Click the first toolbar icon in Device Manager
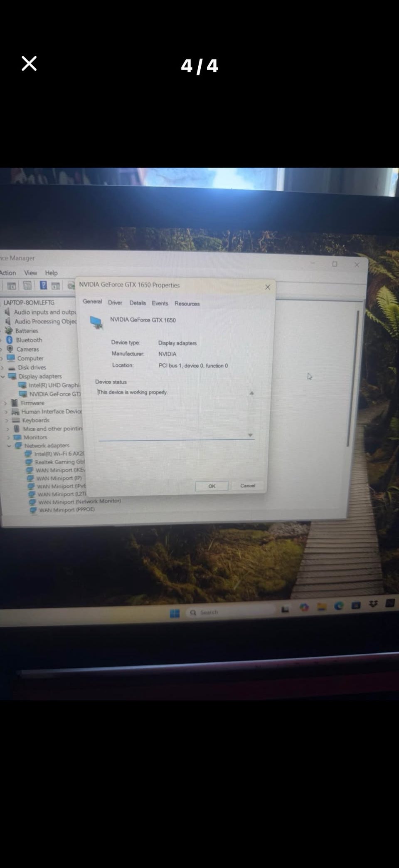The height and width of the screenshot is (868, 399). pos(12,285)
